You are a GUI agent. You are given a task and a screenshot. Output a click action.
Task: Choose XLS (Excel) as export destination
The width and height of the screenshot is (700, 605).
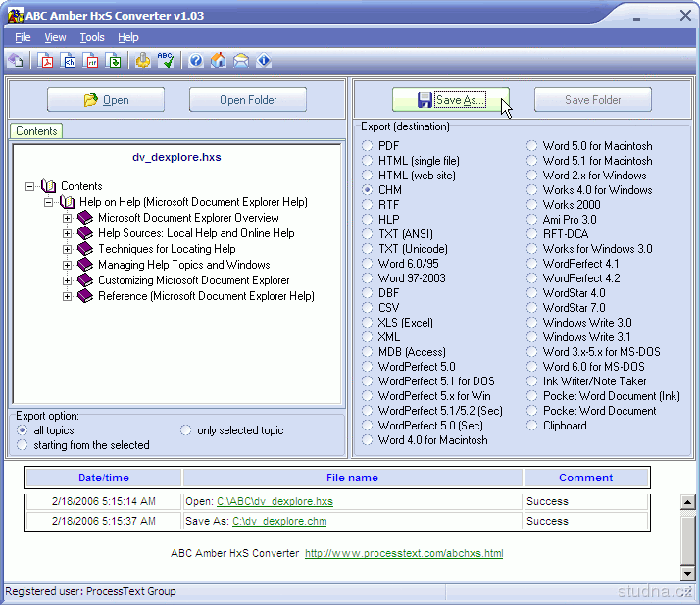pos(368,323)
